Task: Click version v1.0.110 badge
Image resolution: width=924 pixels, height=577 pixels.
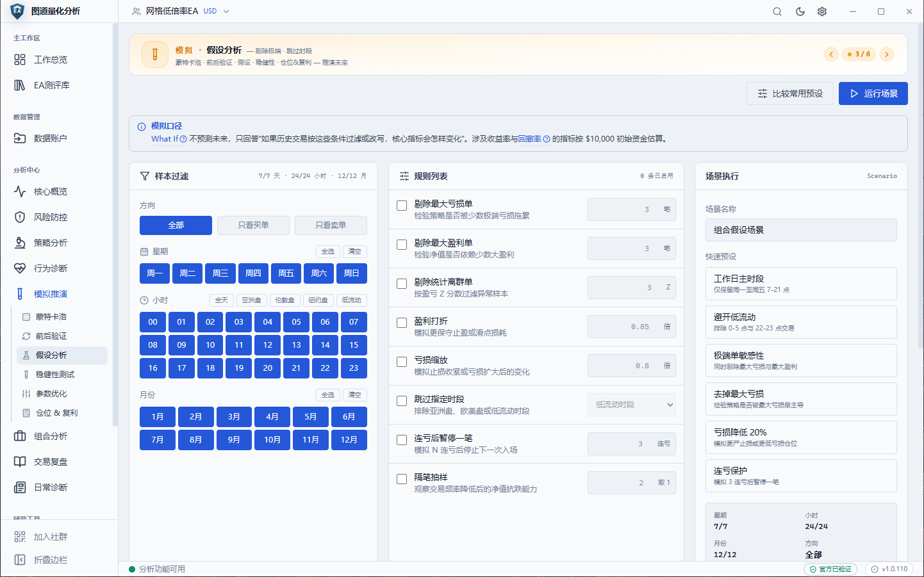Action: coord(889,569)
